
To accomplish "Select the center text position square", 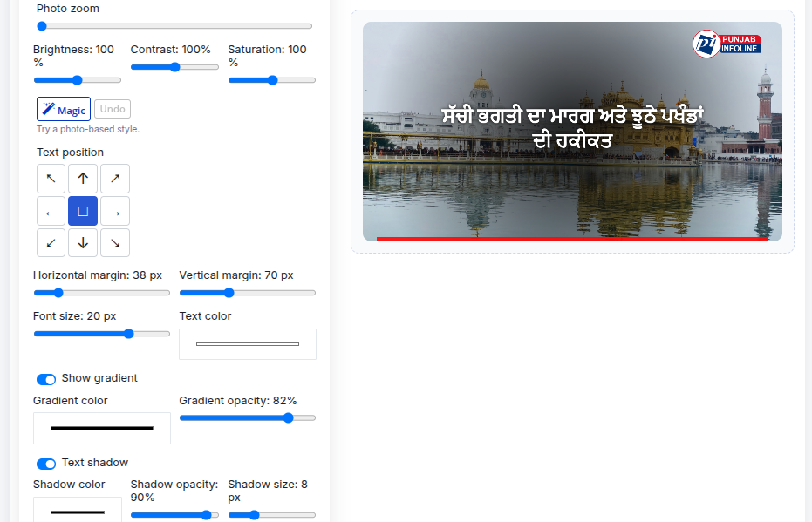I will 83,211.
